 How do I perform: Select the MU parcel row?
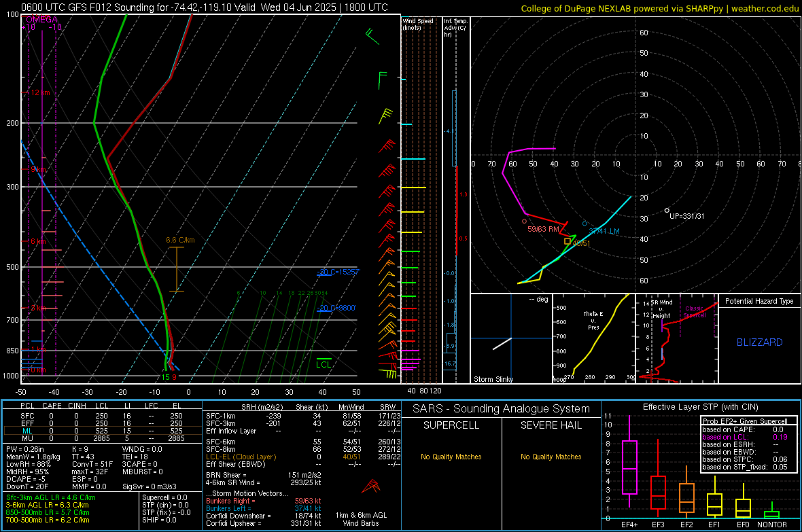point(103,438)
